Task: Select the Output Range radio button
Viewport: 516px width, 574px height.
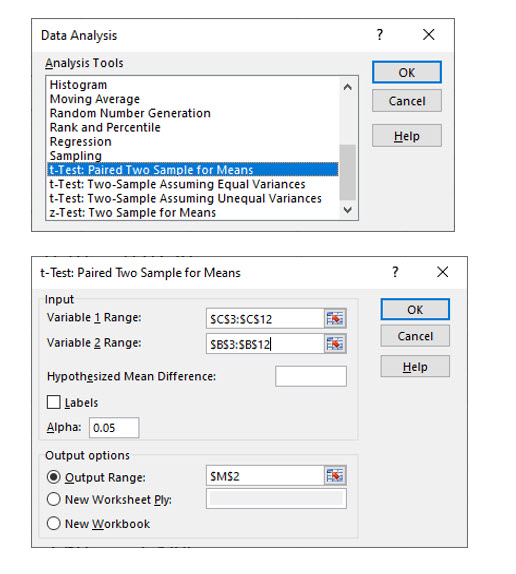Action: pos(54,477)
